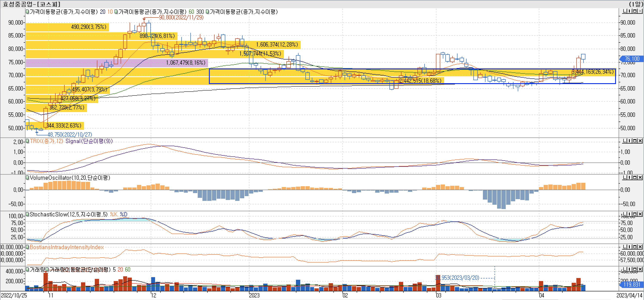Screen dimensions: 644x300
Task: Maximize the main price chart panel
Action: click(635, 11)
